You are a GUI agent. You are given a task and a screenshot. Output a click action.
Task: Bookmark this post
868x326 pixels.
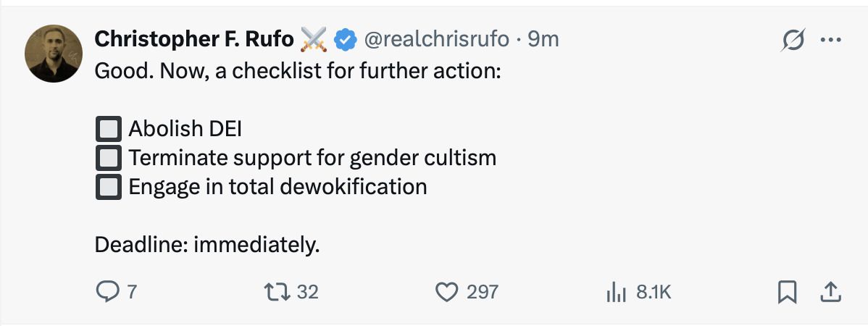click(x=787, y=292)
